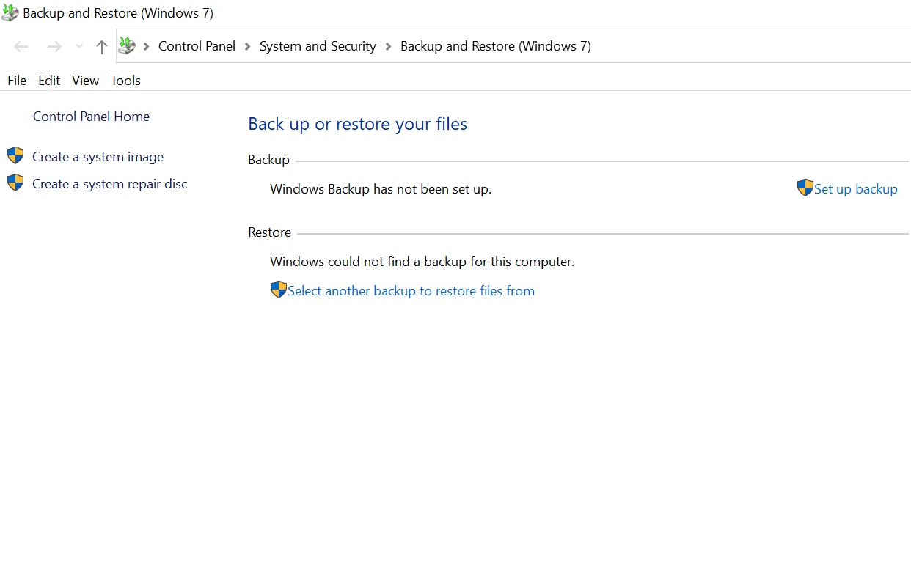Click inside the address bar area
Screen dimensions: 911x588
(697, 45)
